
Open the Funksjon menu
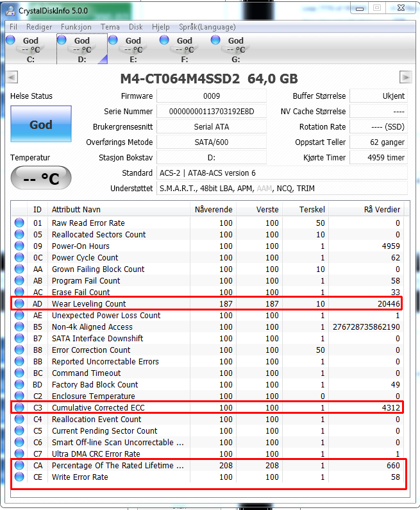click(x=76, y=27)
